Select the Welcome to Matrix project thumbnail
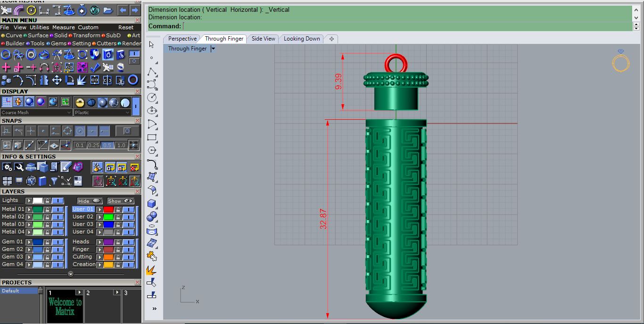644x324 pixels. click(x=65, y=306)
